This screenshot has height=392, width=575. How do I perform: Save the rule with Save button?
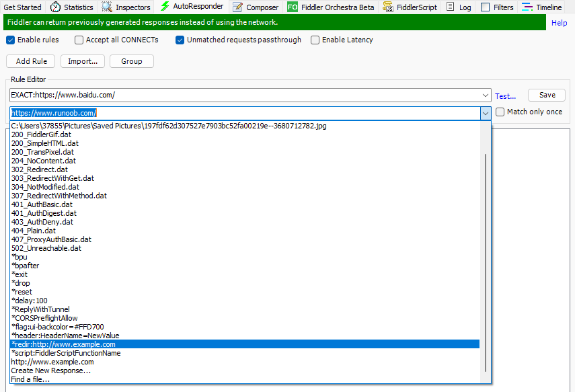(x=547, y=95)
